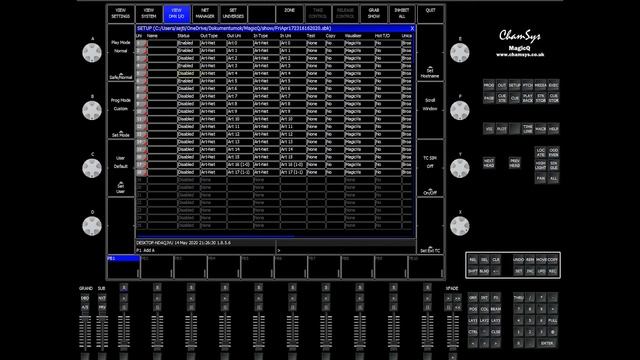Image resolution: width=640 pixels, height=360 pixels.
Task: Click encoder wheel B
Action: 92,111
